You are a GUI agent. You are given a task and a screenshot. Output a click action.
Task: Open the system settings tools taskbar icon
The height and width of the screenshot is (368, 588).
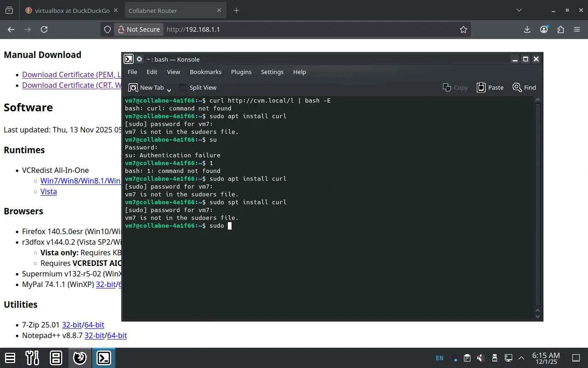pos(32,358)
